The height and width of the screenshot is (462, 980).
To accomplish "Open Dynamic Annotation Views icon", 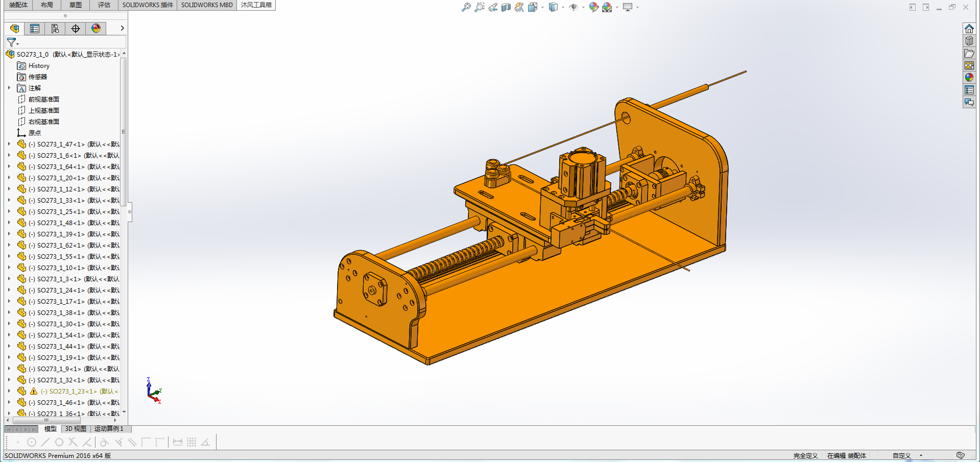I will 519,7.
